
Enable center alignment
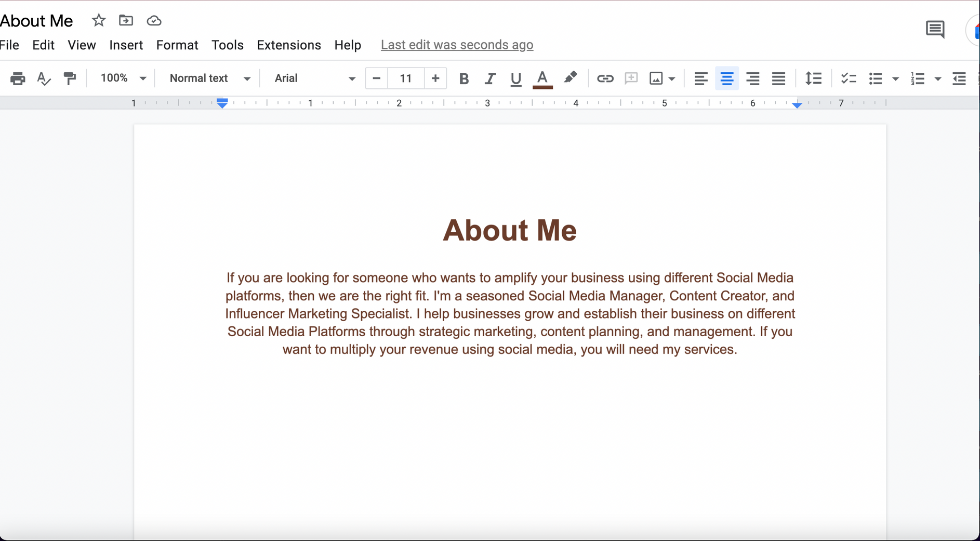726,78
